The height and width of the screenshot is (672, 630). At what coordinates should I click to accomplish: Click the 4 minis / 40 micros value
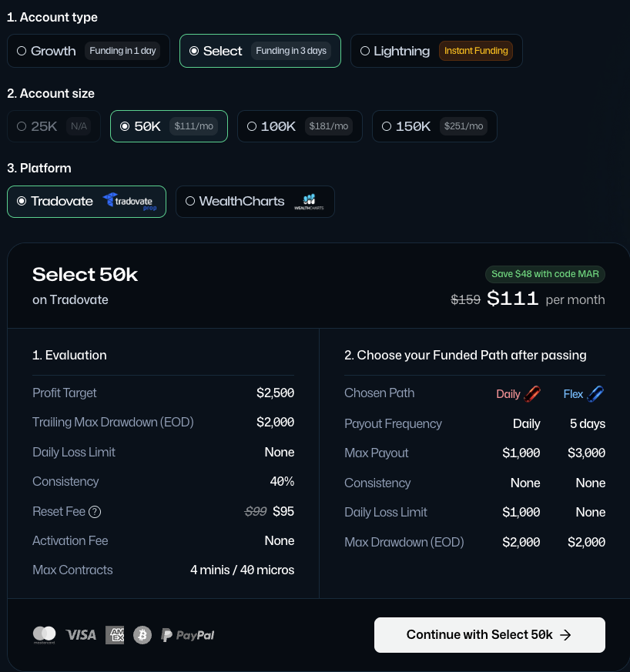coord(243,570)
